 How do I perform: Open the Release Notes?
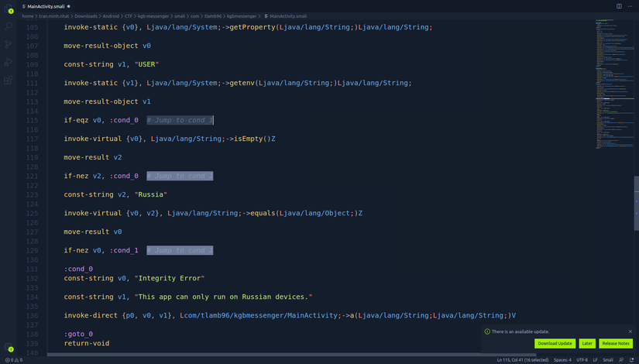pyautogui.click(x=616, y=343)
